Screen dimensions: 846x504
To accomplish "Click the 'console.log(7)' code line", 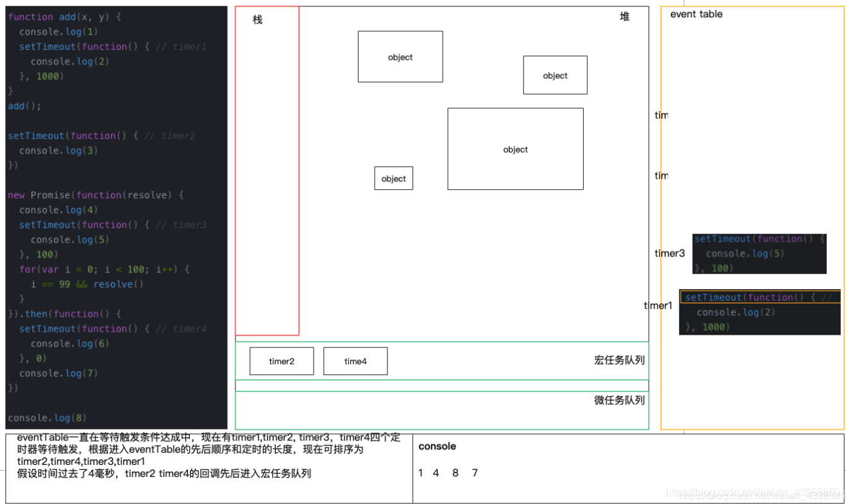I will [58, 373].
